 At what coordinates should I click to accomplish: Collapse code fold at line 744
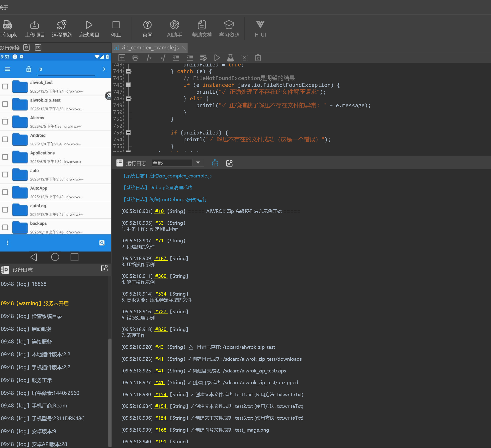click(128, 71)
